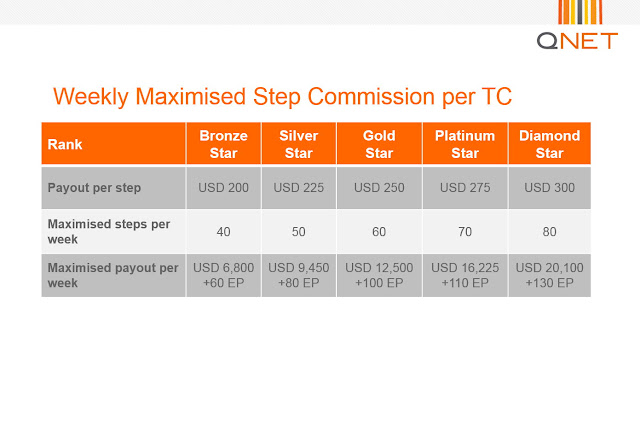Click the Maximised payout per week row label

point(113,275)
